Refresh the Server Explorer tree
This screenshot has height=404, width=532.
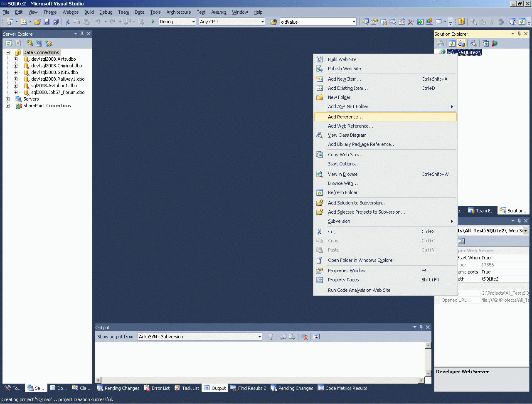pyautogui.click(x=9, y=43)
